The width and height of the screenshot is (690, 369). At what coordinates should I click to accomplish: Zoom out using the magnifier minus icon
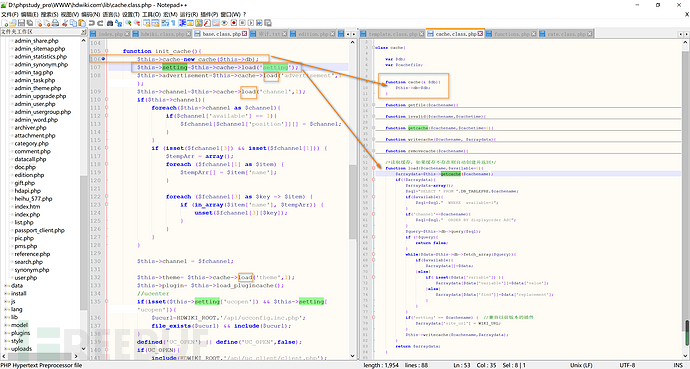(x=137, y=23)
